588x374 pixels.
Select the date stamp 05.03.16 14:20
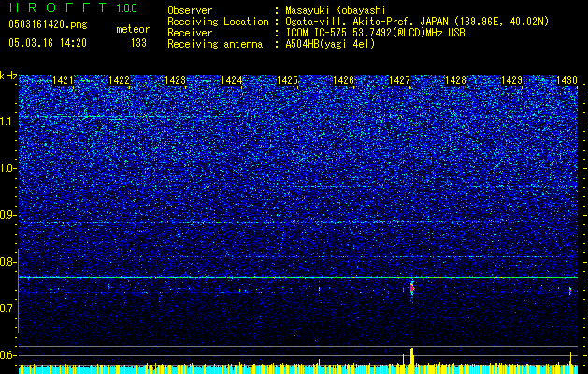tap(48, 43)
